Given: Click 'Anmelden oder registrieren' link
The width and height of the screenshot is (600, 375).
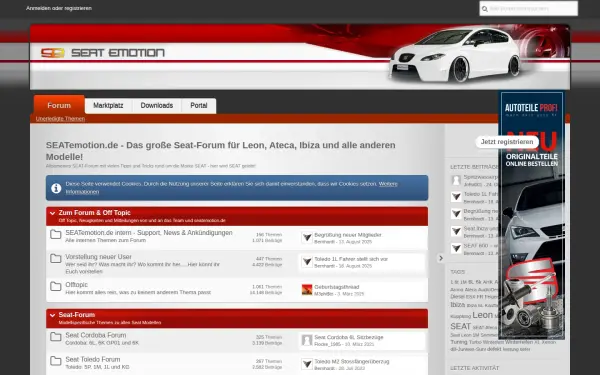Looking at the screenshot, I should pyautogui.click(x=59, y=8).
